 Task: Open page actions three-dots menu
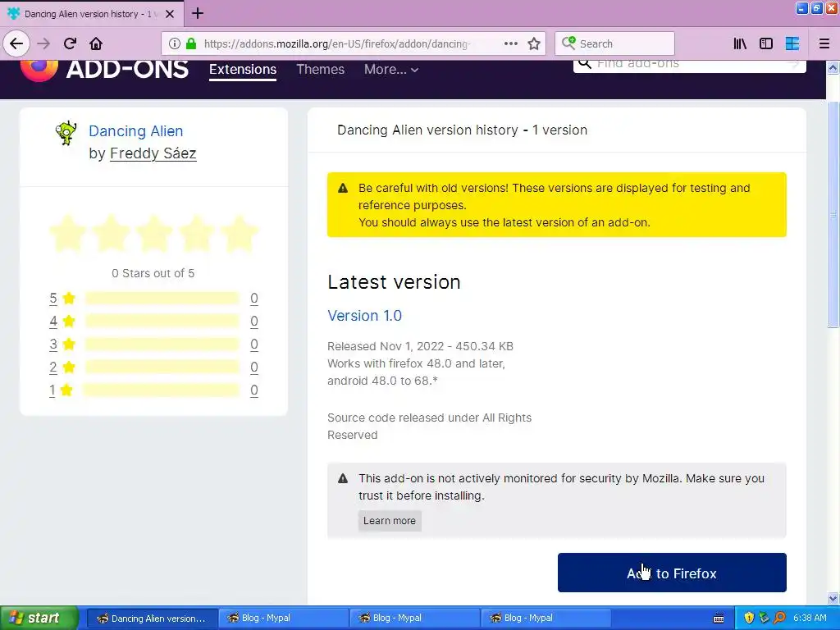pos(511,43)
